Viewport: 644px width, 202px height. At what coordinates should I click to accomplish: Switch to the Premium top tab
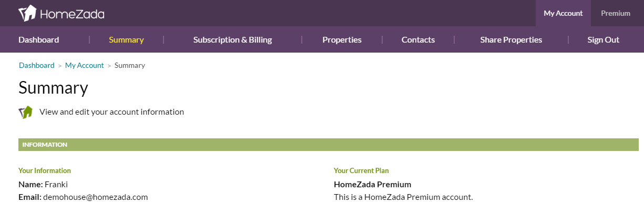tap(616, 13)
